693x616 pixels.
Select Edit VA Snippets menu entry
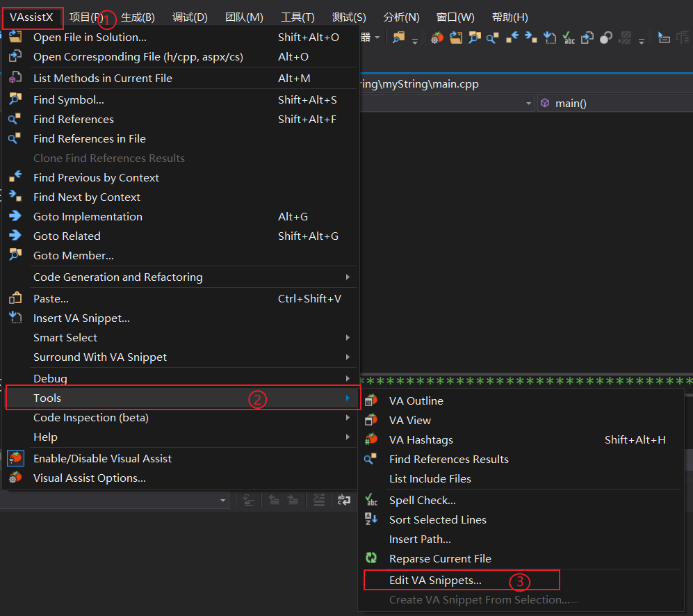pyautogui.click(x=435, y=580)
